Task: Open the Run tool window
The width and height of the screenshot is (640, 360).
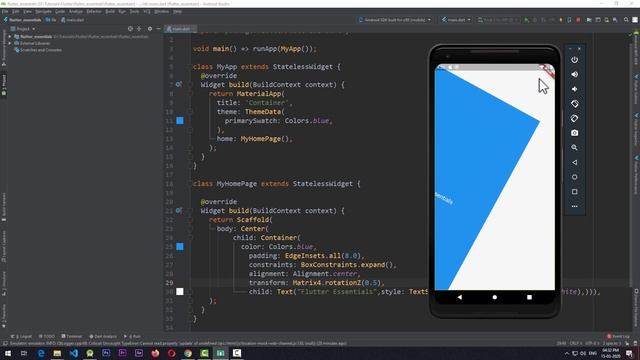Action: pyautogui.click(x=132, y=336)
